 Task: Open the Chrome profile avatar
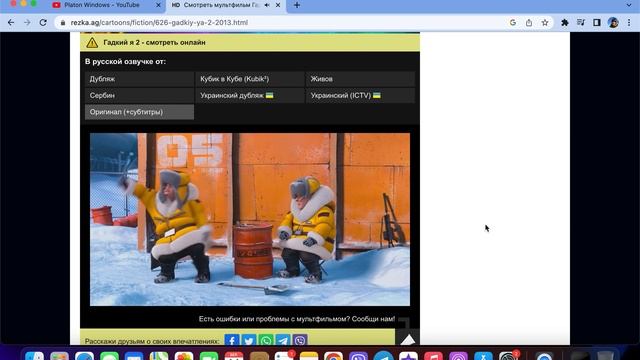coord(613,23)
